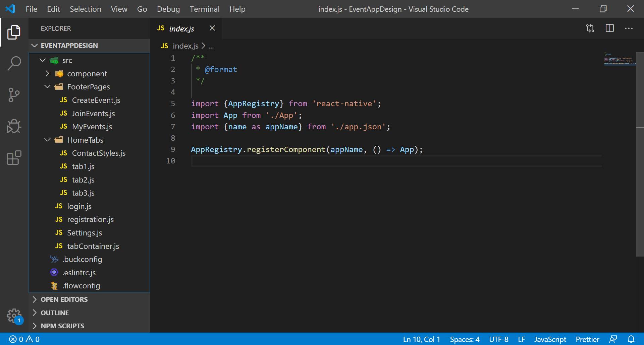Place cursor on empty line 10
Screen dimensions: 644x345
click(396, 161)
